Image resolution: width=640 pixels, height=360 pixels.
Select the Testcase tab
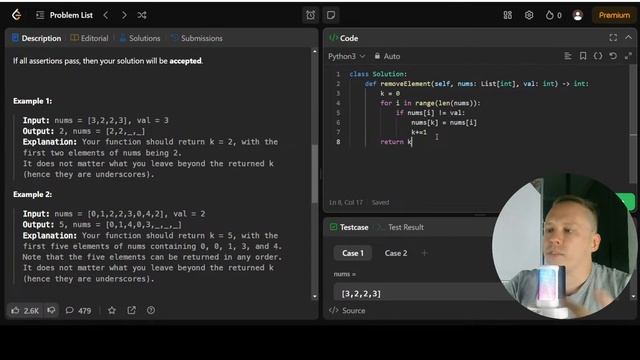click(x=349, y=227)
